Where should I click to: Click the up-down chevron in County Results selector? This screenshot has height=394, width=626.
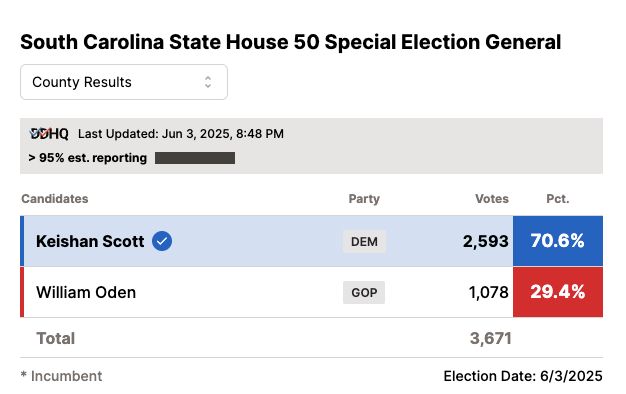pos(208,82)
